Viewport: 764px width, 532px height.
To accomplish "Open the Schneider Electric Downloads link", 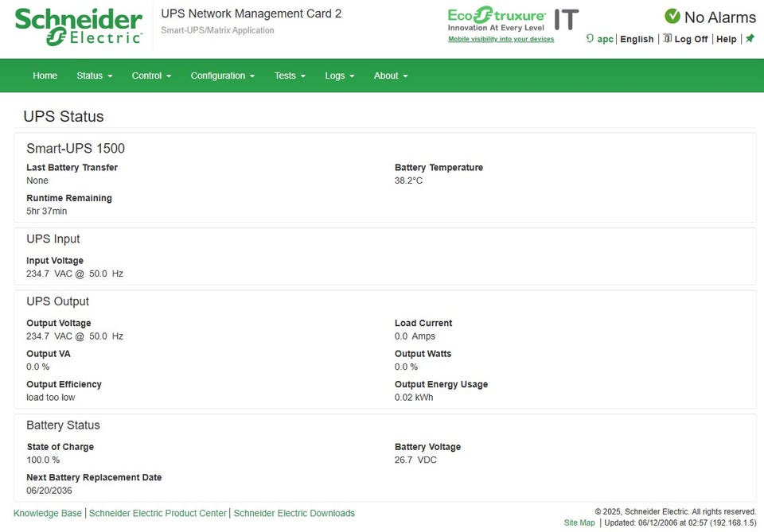I will [294, 513].
